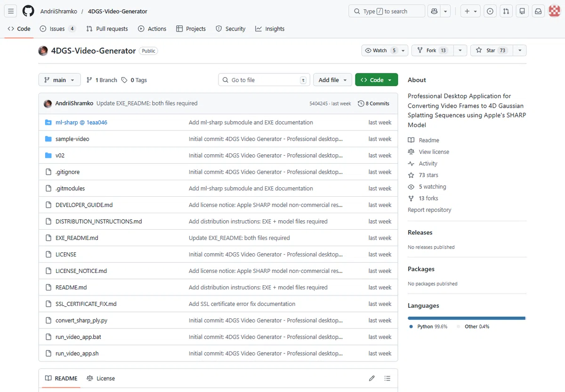Click the Other 0.4% language entry
This screenshot has height=392, width=565.
(473, 327)
